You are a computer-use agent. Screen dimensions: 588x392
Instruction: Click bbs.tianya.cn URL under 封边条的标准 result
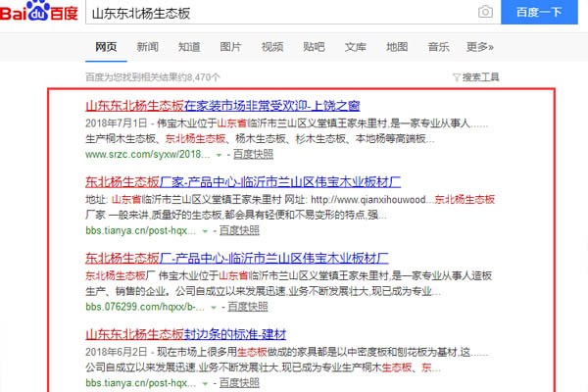tap(140, 383)
